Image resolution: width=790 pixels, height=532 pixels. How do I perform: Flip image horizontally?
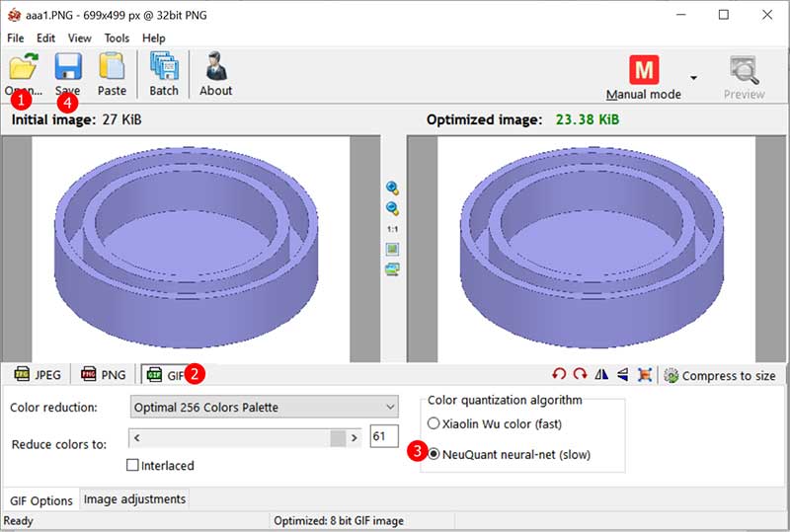pos(601,375)
